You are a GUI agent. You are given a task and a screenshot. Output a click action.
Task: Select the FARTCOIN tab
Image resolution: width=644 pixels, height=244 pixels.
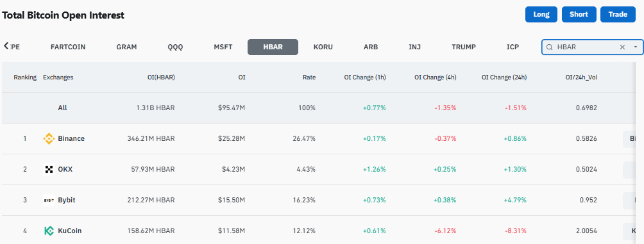click(68, 47)
